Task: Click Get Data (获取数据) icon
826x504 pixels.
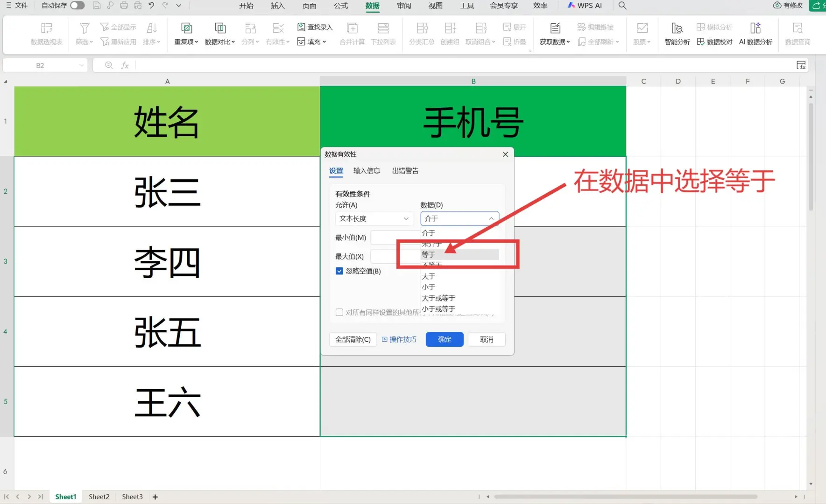Action: point(555,28)
